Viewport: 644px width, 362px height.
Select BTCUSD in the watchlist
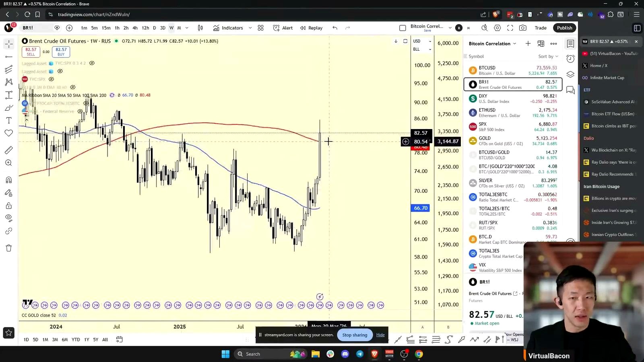pos(513,70)
